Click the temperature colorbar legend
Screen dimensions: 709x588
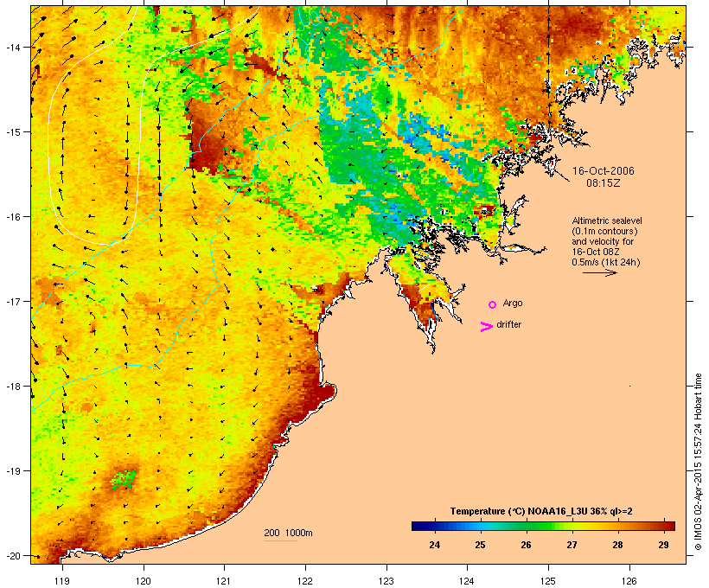[x=543, y=526]
